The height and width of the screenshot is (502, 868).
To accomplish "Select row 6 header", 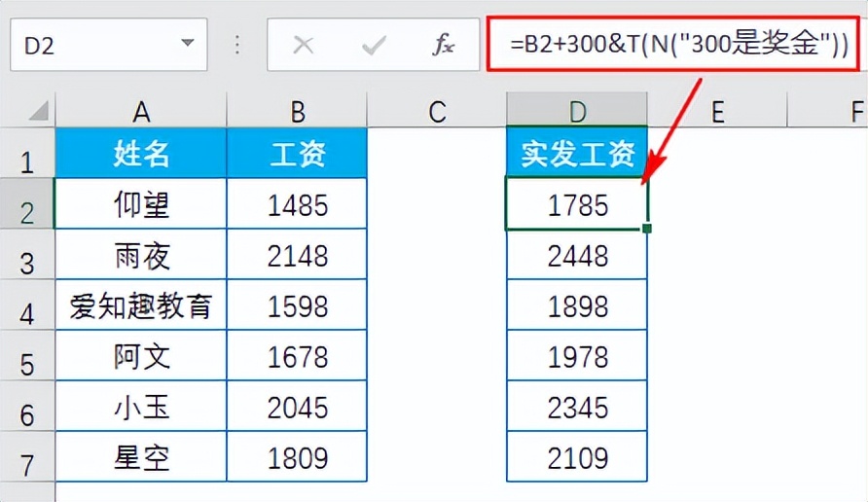I will click(x=27, y=406).
